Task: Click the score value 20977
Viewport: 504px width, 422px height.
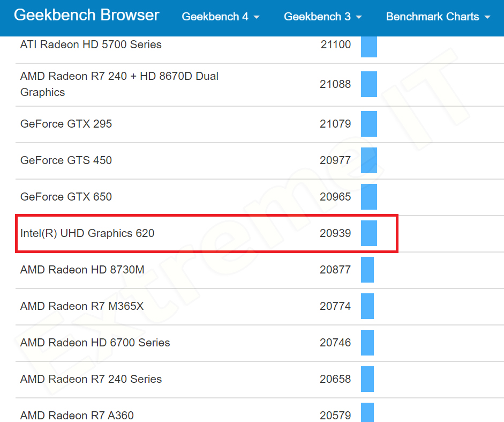Action: (x=335, y=160)
